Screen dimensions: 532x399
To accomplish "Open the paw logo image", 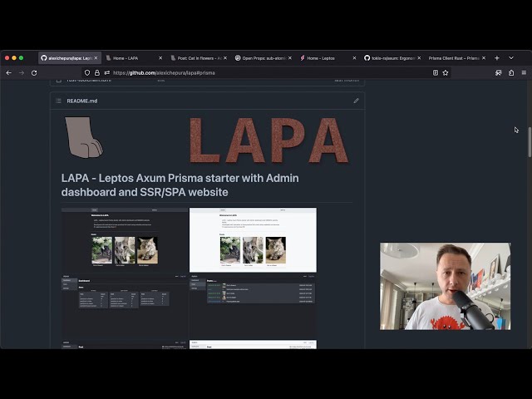I will coord(84,138).
